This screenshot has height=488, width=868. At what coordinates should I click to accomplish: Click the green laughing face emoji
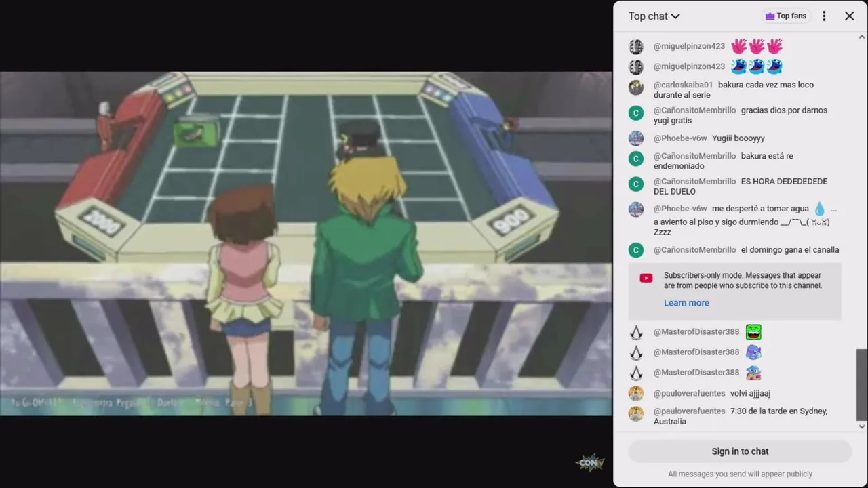(x=753, y=332)
